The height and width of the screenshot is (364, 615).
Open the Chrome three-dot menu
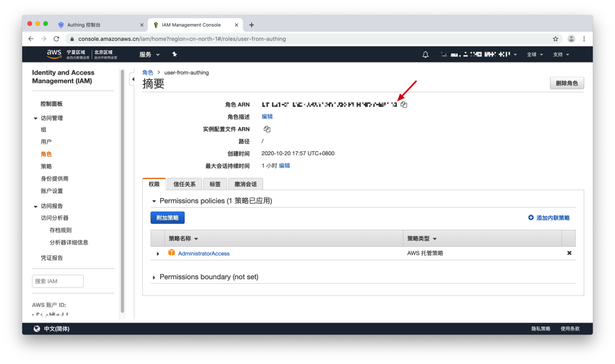click(584, 39)
